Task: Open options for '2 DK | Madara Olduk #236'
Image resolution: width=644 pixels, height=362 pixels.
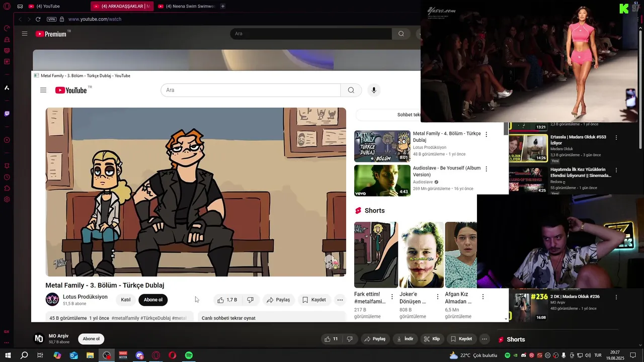Action: (x=616, y=297)
